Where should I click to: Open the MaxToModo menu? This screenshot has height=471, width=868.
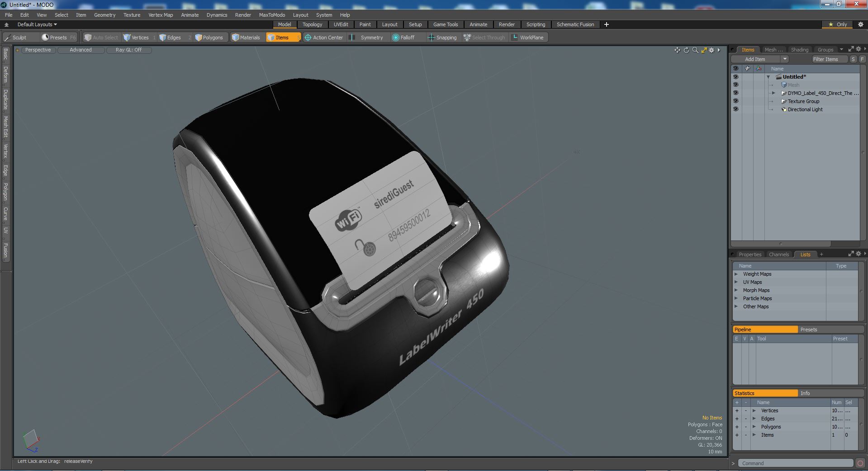coord(272,15)
